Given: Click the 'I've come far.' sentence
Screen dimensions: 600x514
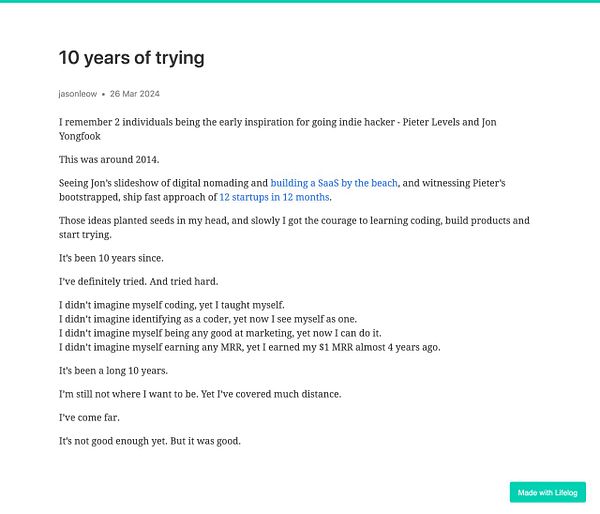Looking at the screenshot, I should 89,418.
